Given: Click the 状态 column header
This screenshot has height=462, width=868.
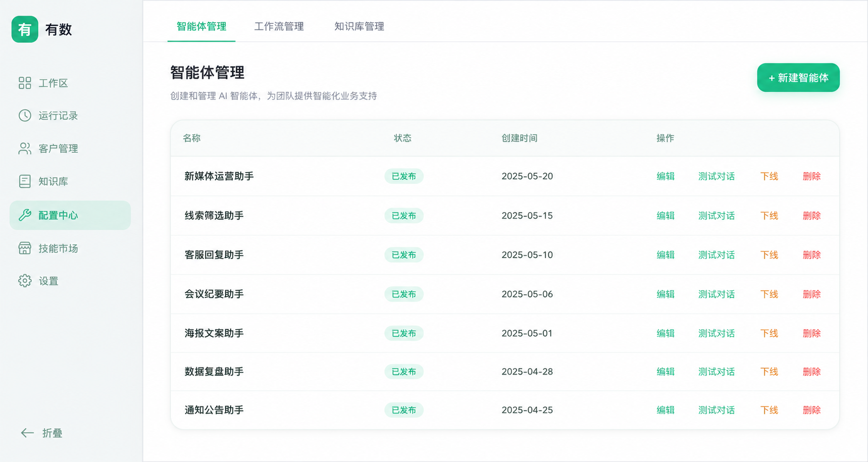Looking at the screenshot, I should click(402, 138).
